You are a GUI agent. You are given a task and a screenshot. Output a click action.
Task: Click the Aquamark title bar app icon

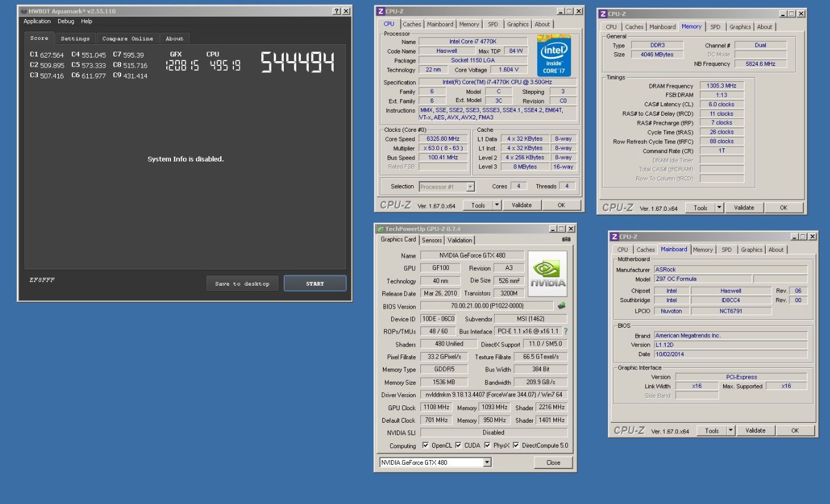pos(24,11)
